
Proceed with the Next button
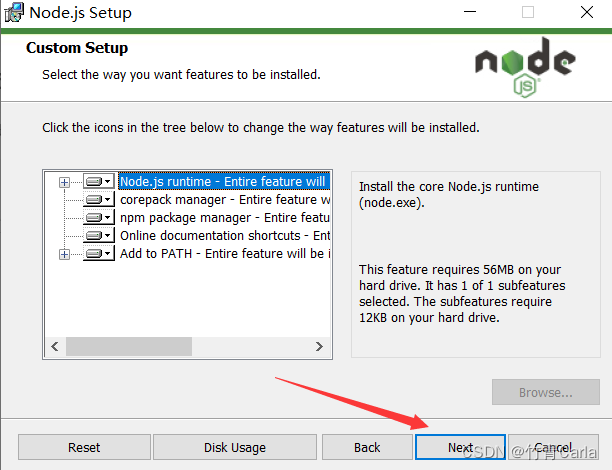coord(461,447)
